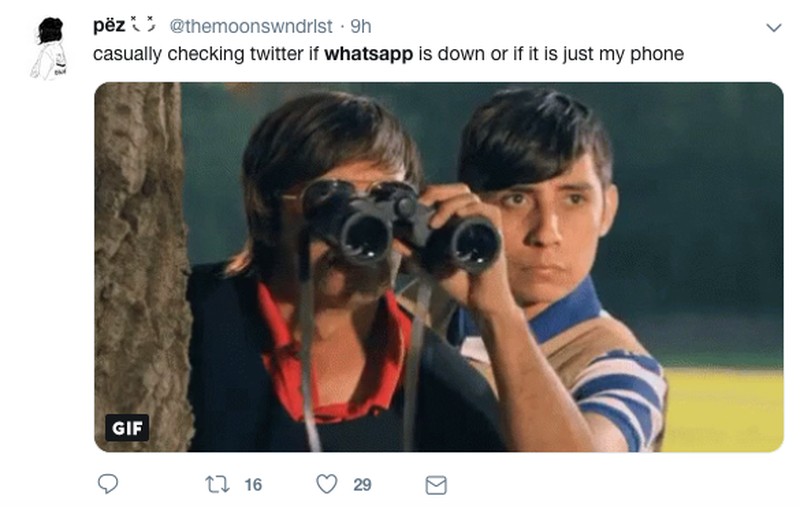Click the tweet text to expand the tweet

[x=388, y=54]
